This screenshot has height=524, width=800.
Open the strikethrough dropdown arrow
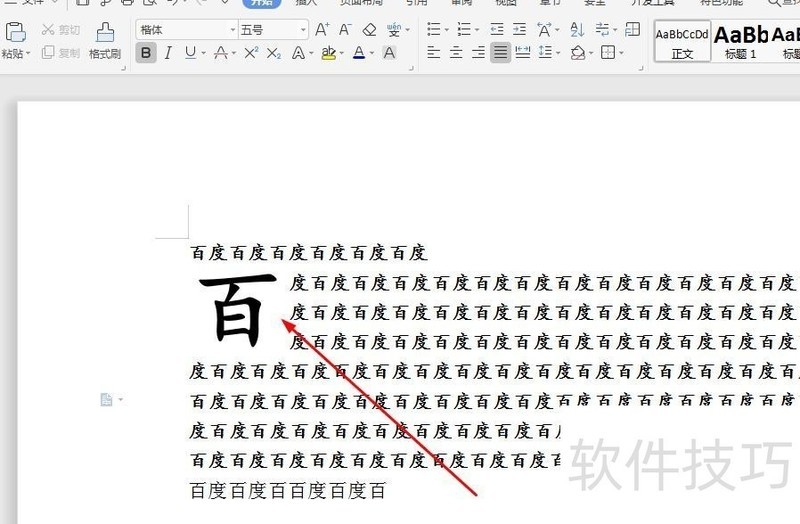pos(234,53)
